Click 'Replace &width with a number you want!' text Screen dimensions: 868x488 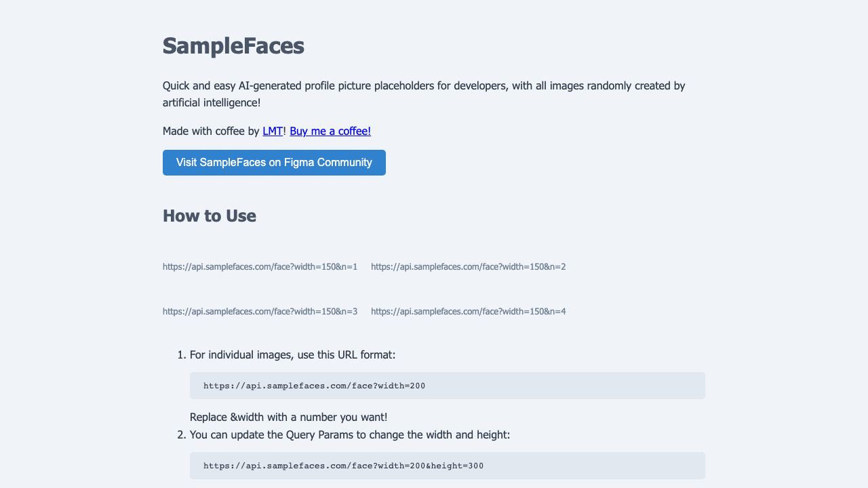[x=288, y=417]
